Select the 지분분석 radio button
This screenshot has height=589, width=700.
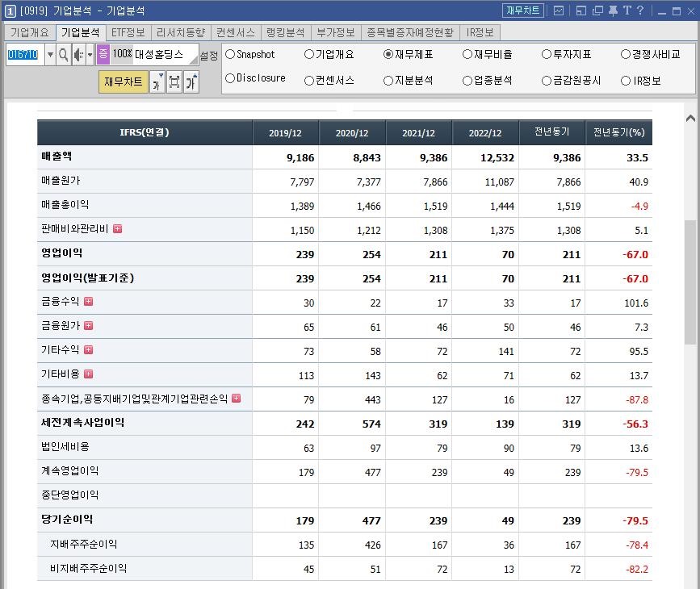coord(388,81)
